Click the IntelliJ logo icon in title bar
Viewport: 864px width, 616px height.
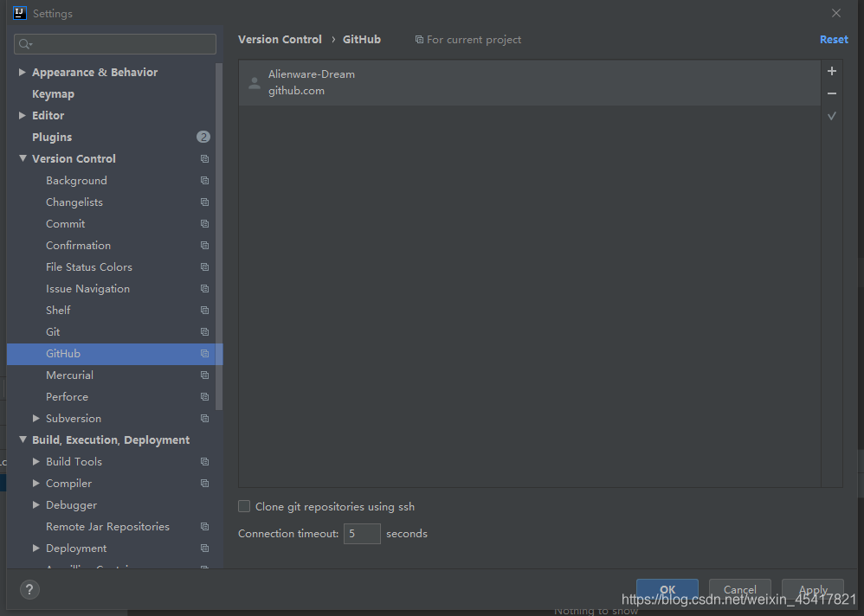click(20, 13)
